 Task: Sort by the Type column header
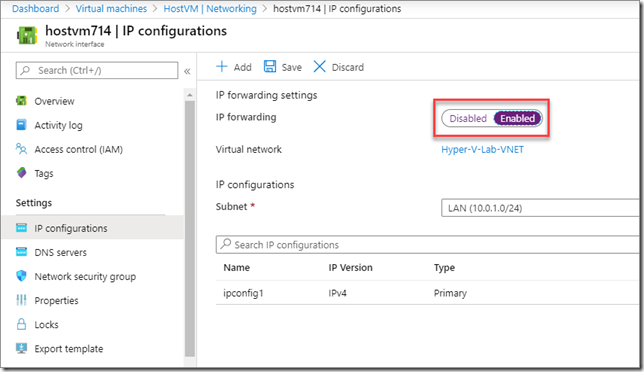(x=444, y=268)
